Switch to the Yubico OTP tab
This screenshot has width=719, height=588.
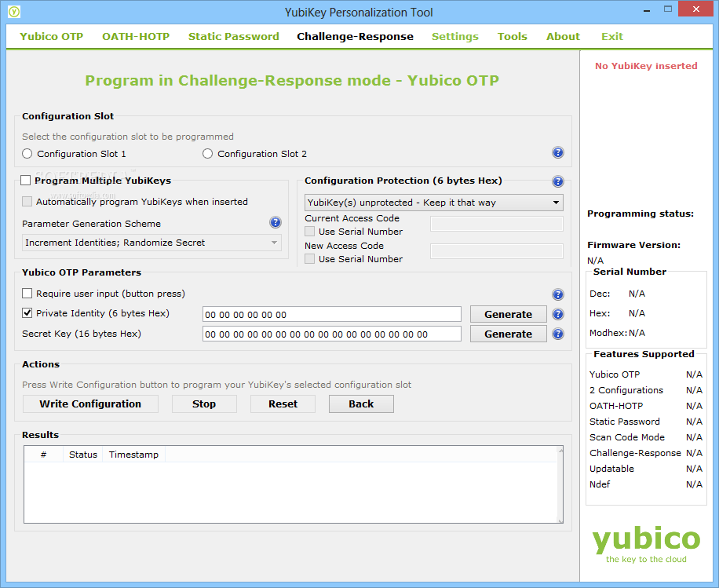[51, 36]
